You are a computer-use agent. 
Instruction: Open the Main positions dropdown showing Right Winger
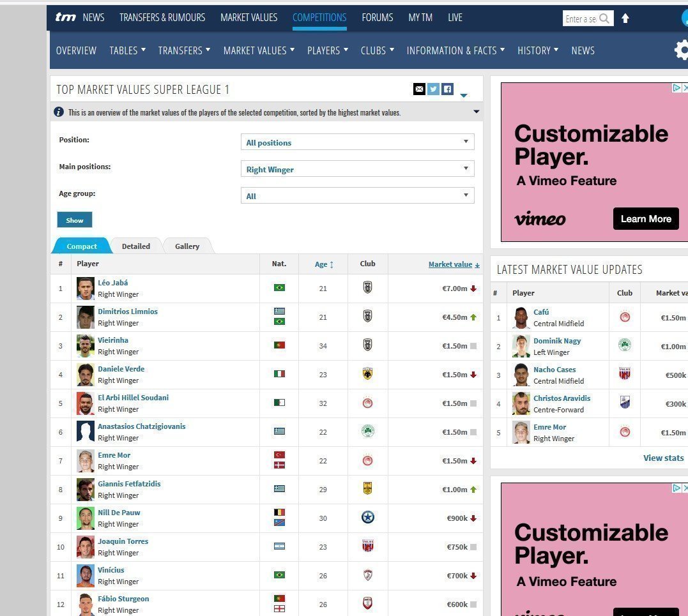(357, 169)
